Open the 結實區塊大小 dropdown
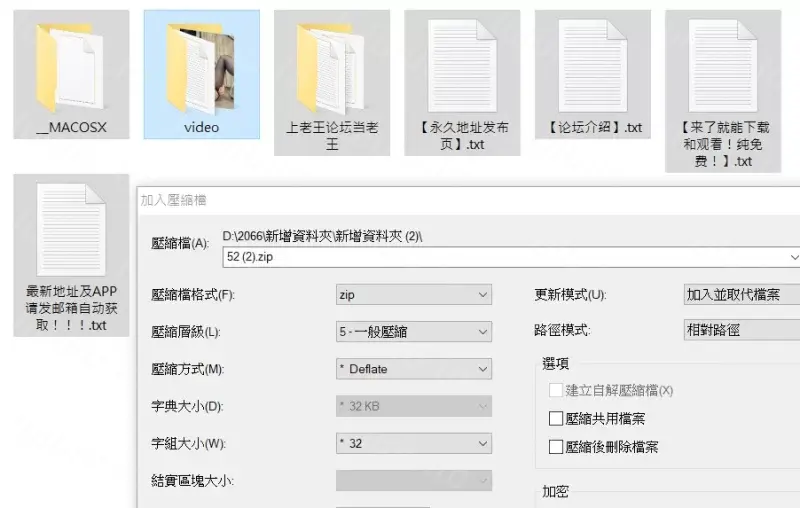The height and width of the screenshot is (508, 800). pyautogui.click(x=414, y=480)
